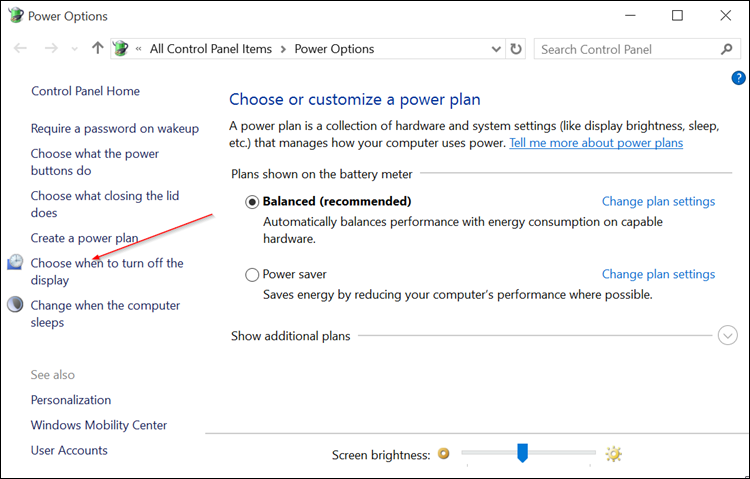Minimize the Power Options window

(x=630, y=15)
